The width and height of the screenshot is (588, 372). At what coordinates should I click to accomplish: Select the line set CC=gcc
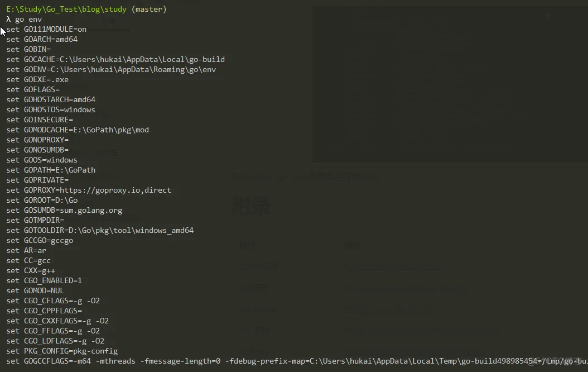pos(28,260)
